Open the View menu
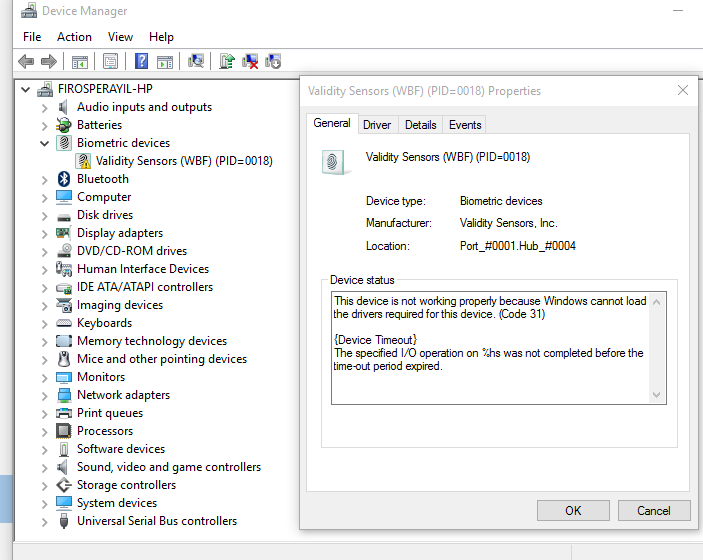 pos(120,37)
